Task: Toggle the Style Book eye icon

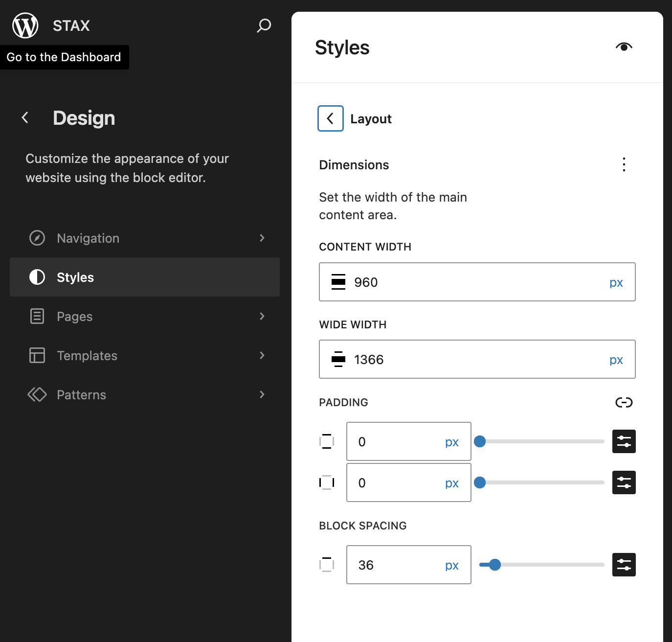Action: coord(624,47)
